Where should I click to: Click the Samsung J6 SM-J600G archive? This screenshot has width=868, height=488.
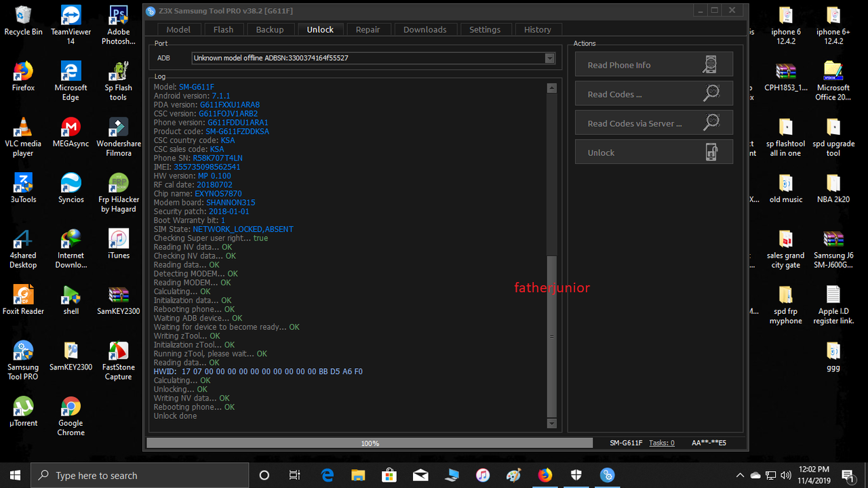point(833,249)
